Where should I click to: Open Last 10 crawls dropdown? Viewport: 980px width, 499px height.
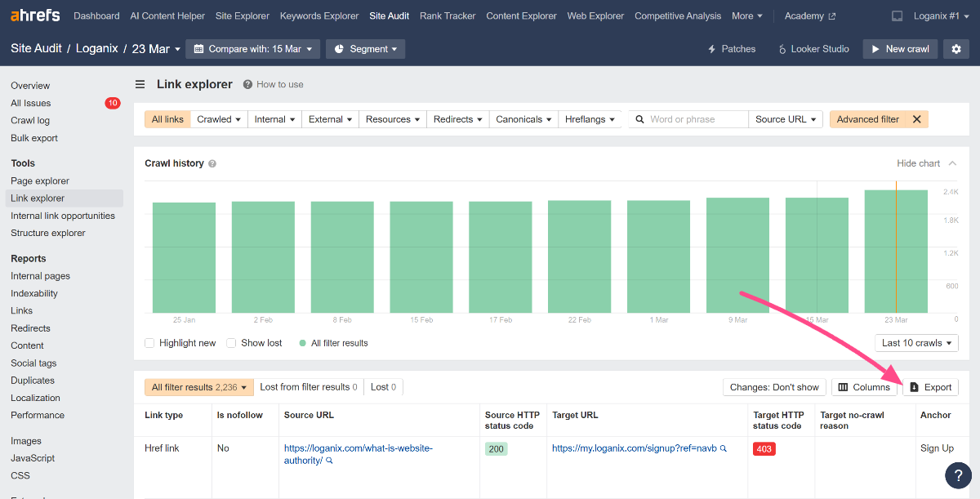tap(916, 343)
